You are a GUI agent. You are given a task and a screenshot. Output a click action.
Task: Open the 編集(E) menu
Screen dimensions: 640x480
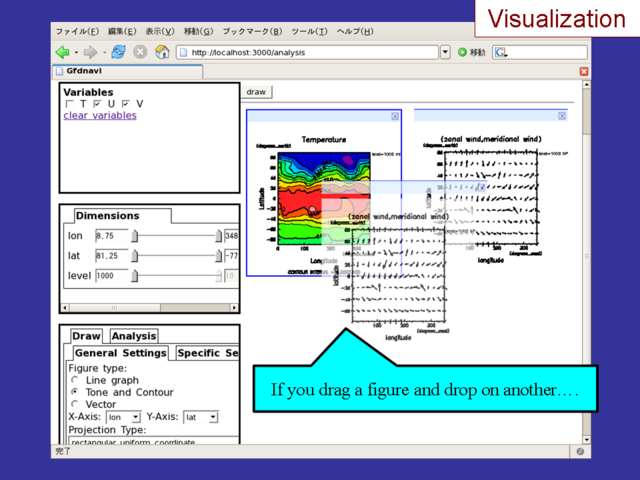(122, 31)
